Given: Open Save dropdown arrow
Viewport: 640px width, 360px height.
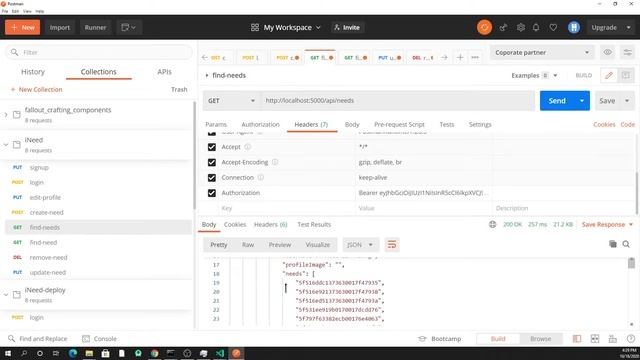Looking at the screenshot, I should (x=627, y=100).
